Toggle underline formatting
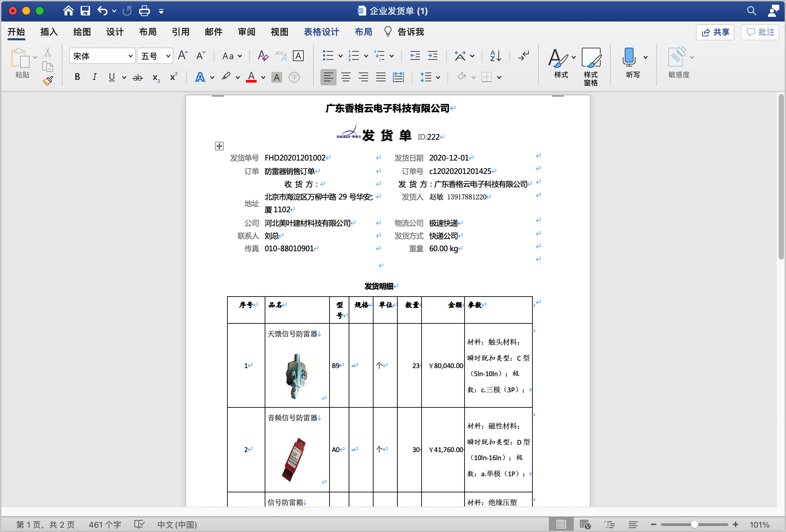Screen dimensions: 786x532 112,77
